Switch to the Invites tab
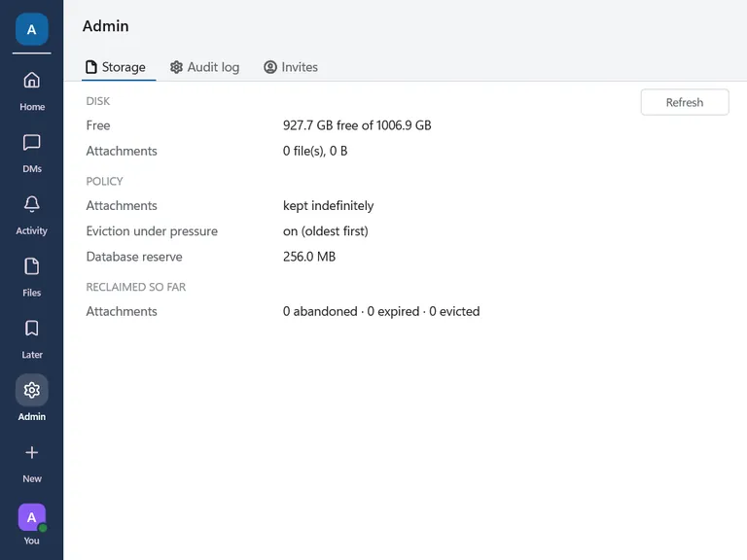The height and width of the screenshot is (560, 747). pos(291,67)
